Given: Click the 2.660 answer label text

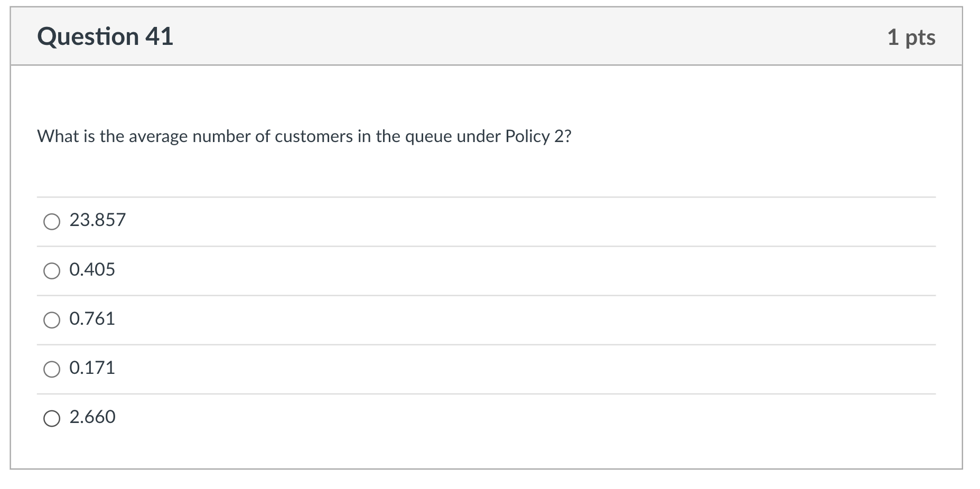Looking at the screenshot, I should tap(92, 417).
